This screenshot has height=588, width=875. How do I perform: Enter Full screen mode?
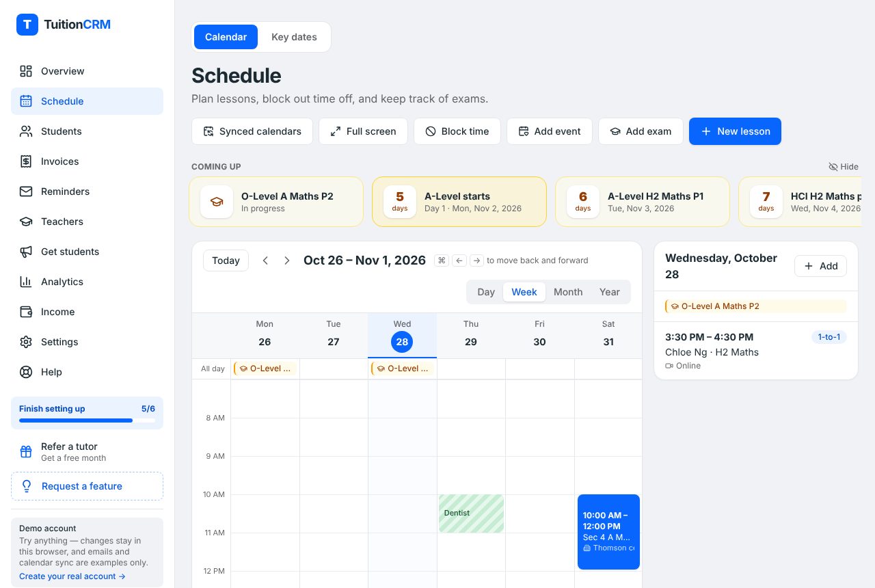point(363,131)
